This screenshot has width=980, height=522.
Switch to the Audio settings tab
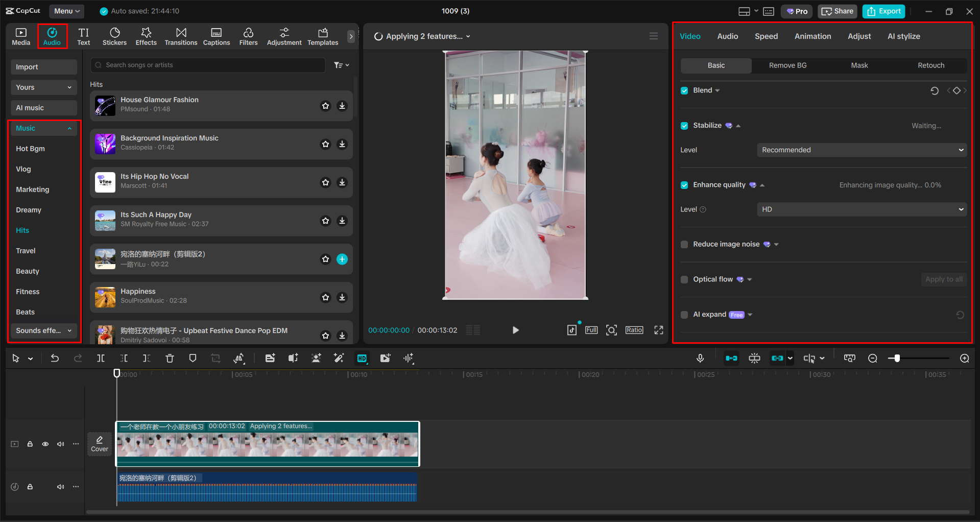[x=727, y=36]
